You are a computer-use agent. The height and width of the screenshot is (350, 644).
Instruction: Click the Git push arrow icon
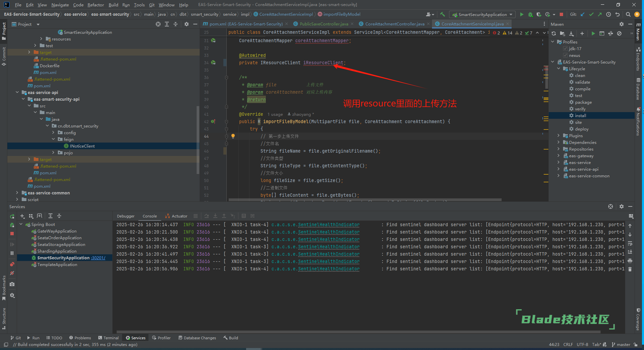coord(600,14)
